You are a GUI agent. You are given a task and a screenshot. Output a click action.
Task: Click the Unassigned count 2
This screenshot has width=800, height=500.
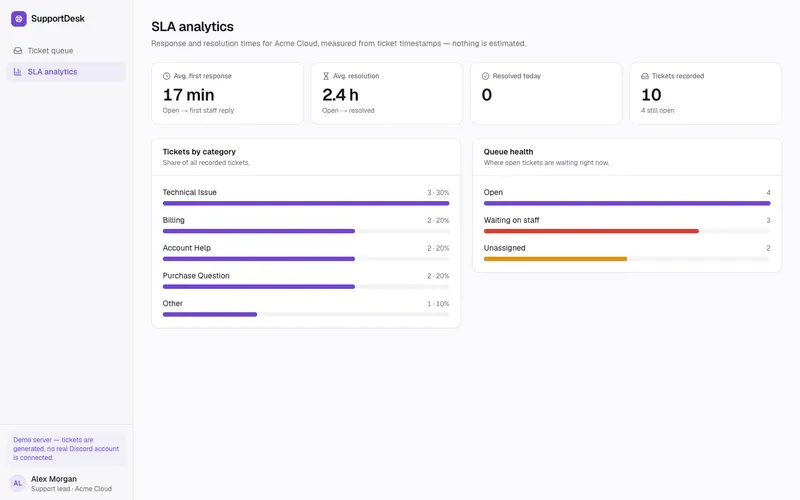coord(768,248)
